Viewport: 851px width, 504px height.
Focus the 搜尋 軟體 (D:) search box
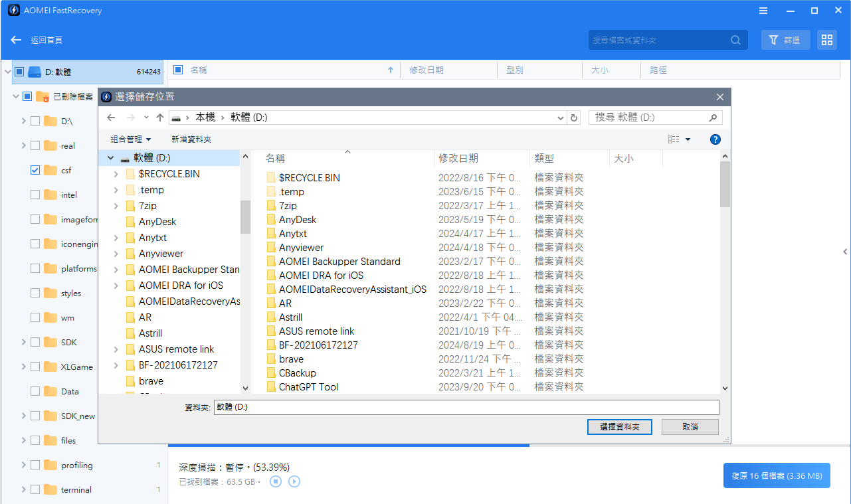click(x=655, y=118)
